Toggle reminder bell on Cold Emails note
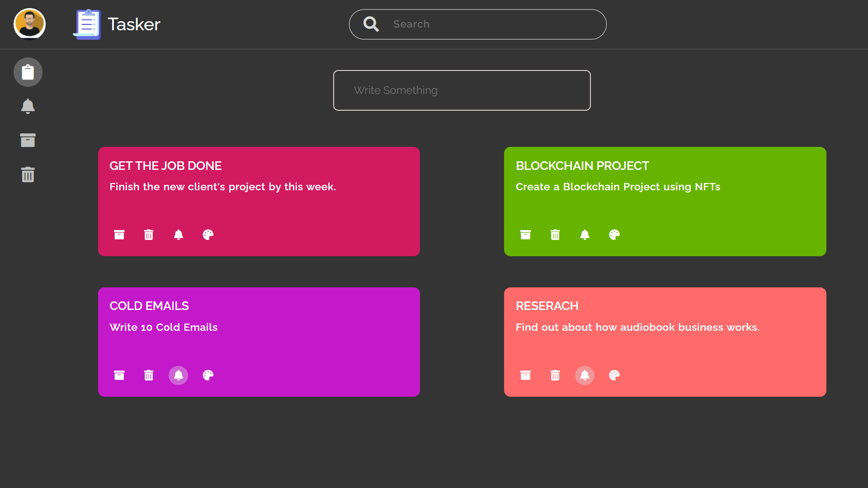Image resolution: width=868 pixels, height=488 pixels. click(179, 375)
